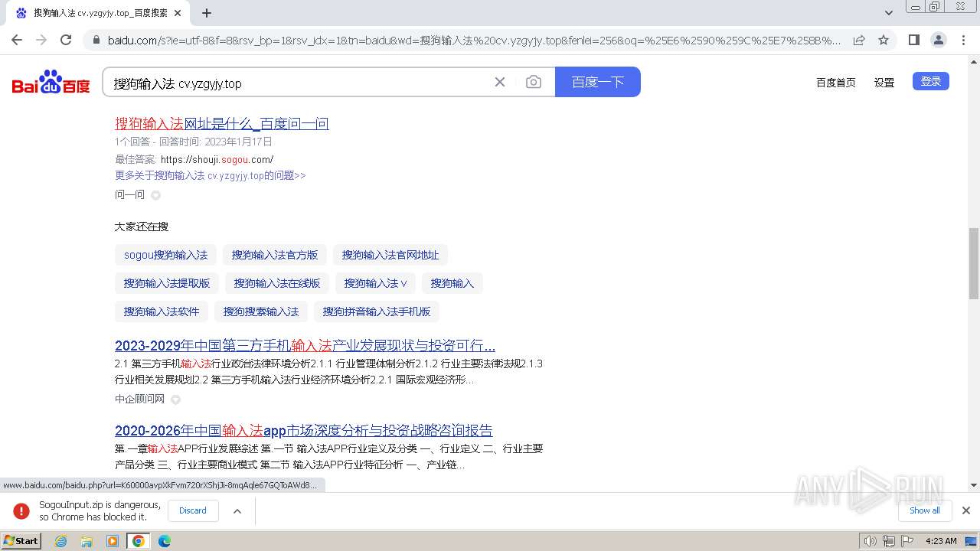This screenshot has height=551, width=980.
Task: Open File Explorer from taskbar
Action: 87,541
